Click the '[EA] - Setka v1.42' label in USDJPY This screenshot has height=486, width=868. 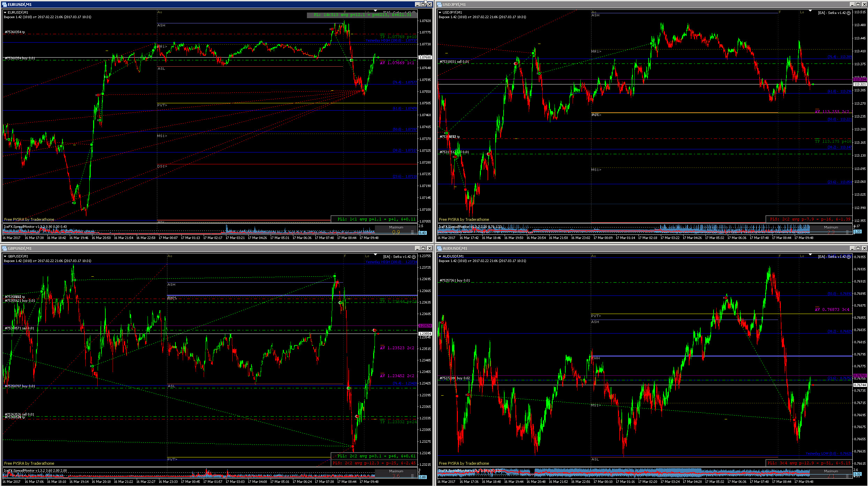pyautogui.click(x=832, y=13)
